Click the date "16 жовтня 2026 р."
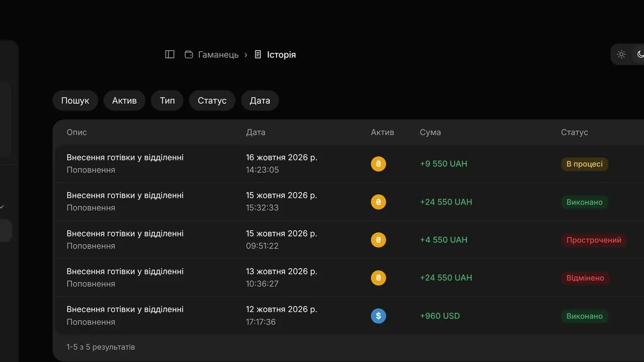 click(282, 157)
